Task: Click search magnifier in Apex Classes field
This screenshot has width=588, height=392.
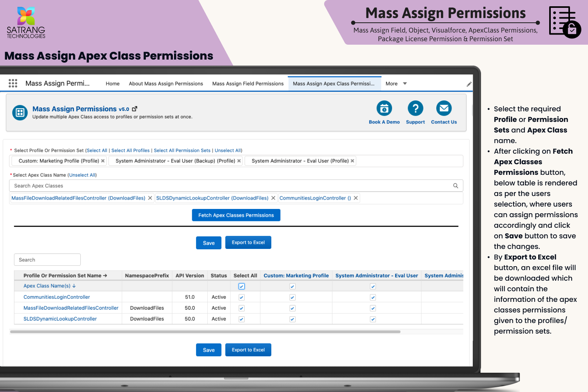Action: tap(456, 186)
